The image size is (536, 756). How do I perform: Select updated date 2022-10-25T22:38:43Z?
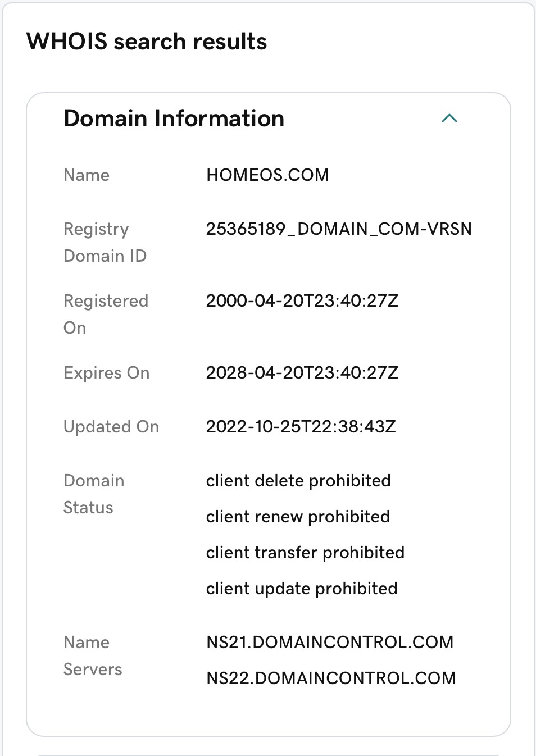point(301,427)
